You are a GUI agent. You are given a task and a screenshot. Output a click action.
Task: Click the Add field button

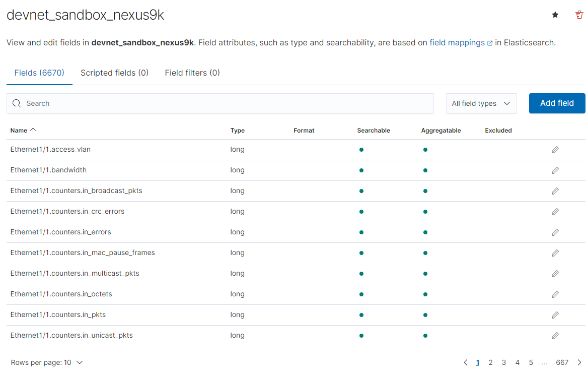pyautogui.click(x=557, y=103)
